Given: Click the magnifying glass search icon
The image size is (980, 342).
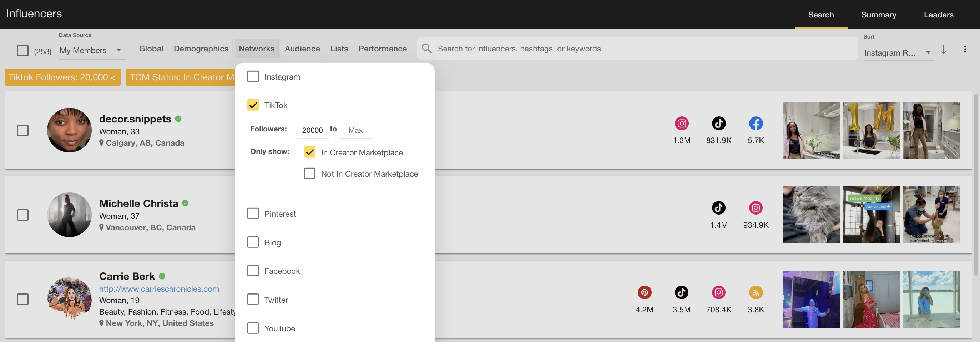Looking at the screenshot, I should point(426,48).
